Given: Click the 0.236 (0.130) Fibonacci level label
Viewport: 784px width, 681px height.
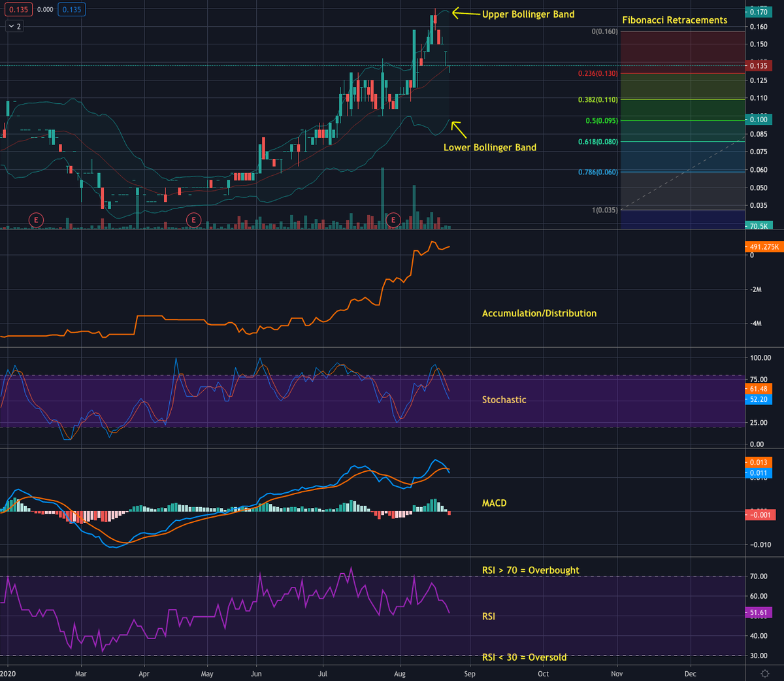Looking at the screenshot, I should (597, 73).
